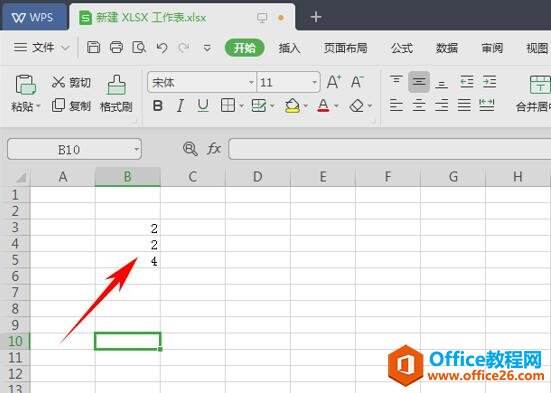Toggle Bold formatting
The width and height of the screenshot is (551, 393).
tap(158, 105)
